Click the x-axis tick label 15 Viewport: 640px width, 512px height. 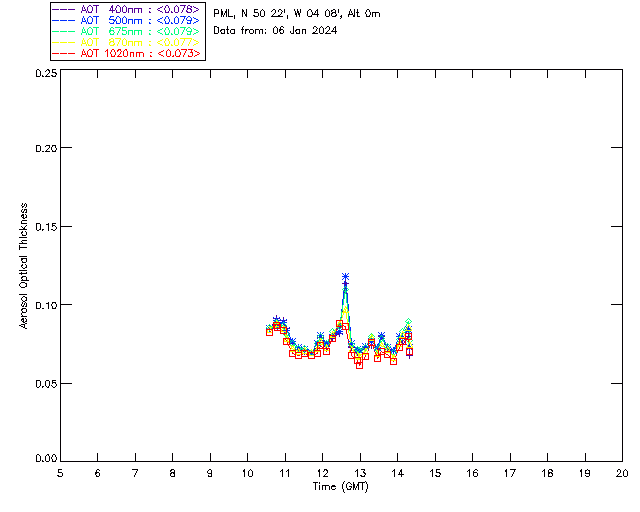click(435, 473)
